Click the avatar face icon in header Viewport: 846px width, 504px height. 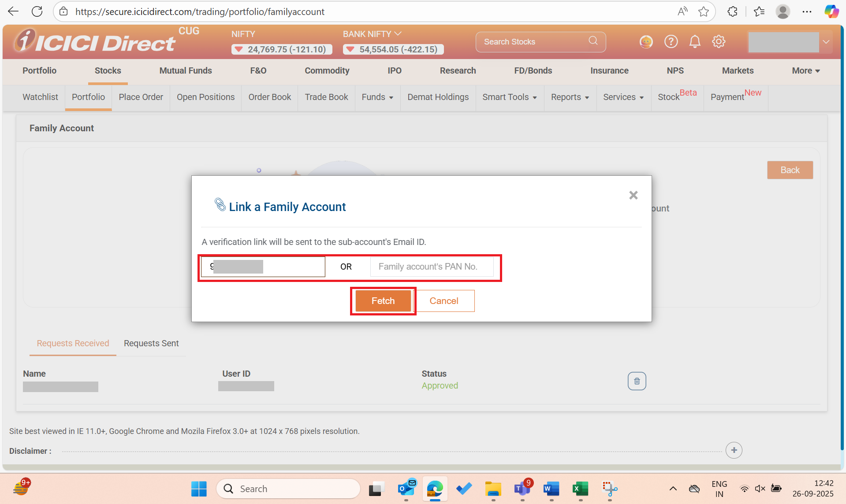tap(646, 42)
